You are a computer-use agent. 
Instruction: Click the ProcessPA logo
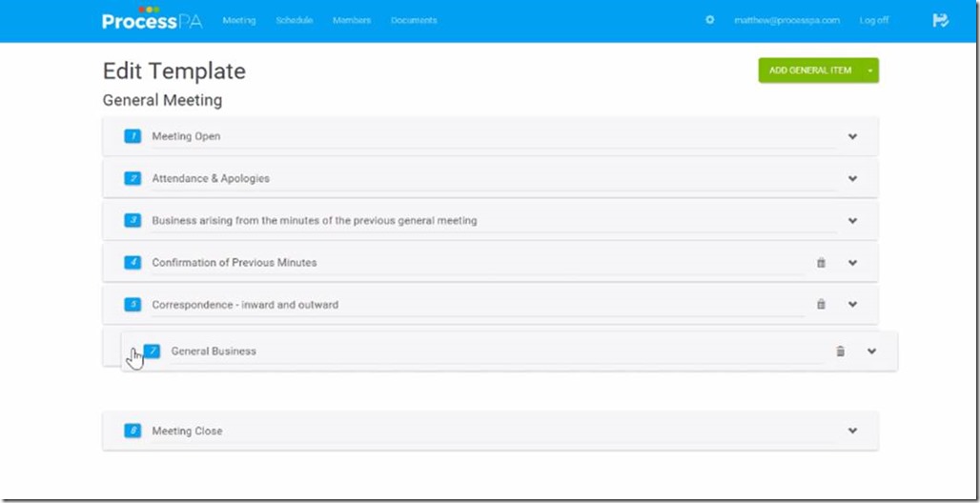pyautogui.click(x=152, y=20)
